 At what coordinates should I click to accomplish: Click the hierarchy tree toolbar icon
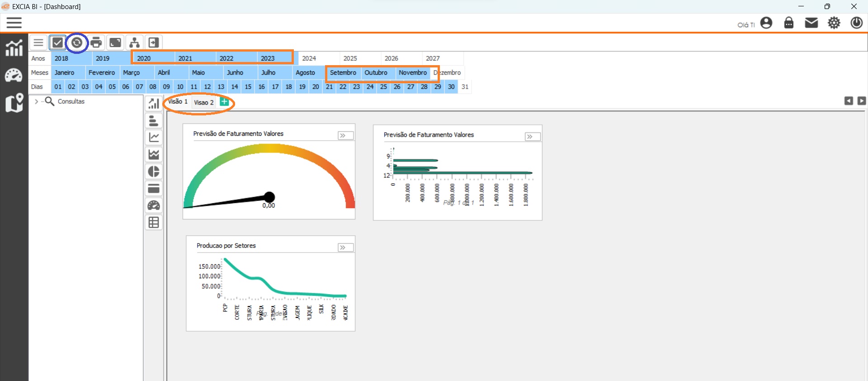point(134,43)
